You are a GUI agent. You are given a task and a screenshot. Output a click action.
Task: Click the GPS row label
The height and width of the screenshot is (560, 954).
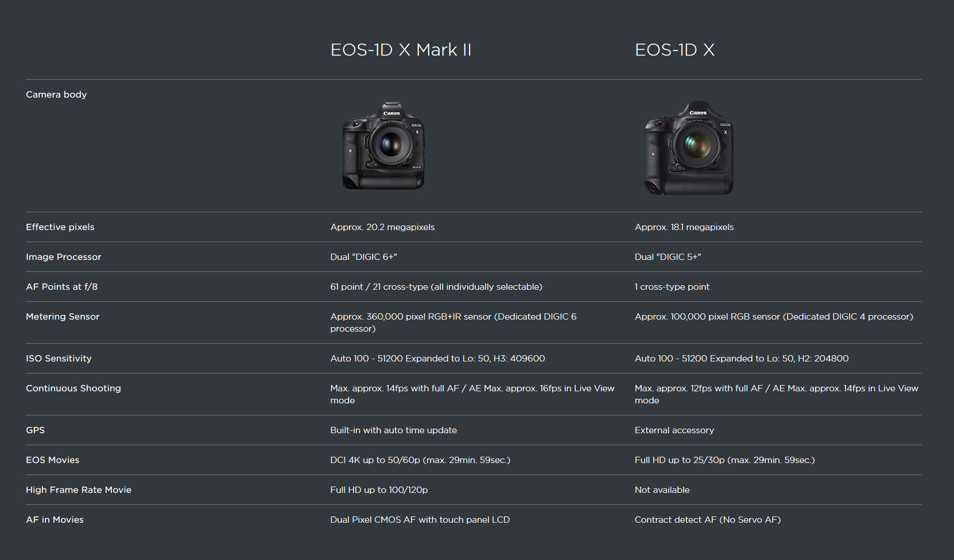point(35,430)
